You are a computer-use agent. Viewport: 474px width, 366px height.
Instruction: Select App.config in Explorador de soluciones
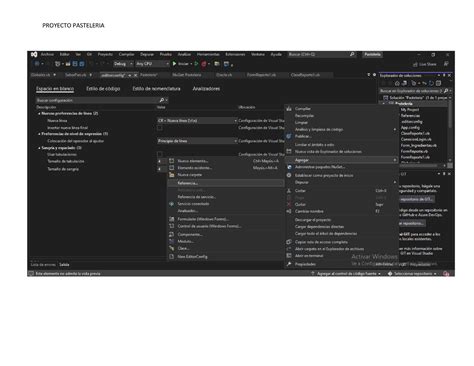[410, 127]
